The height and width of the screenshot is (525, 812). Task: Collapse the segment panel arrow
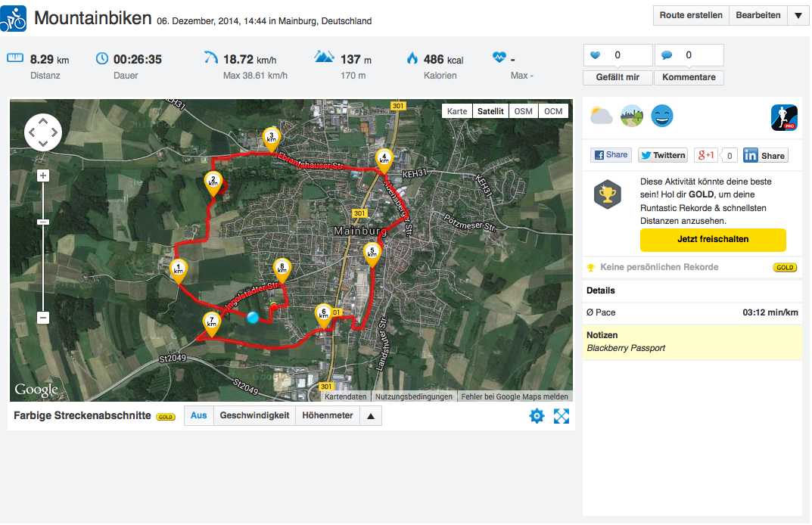pos(371,416)
